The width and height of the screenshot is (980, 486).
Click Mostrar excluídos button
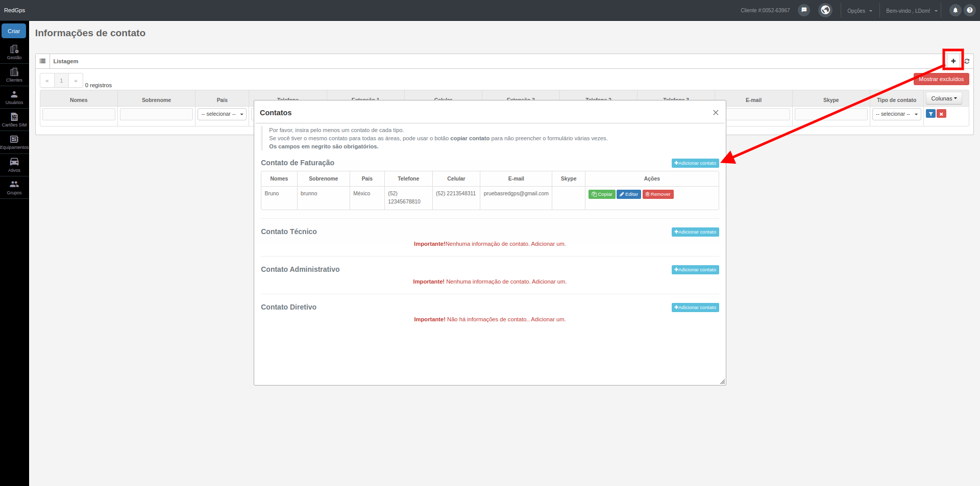pos(941,79)
